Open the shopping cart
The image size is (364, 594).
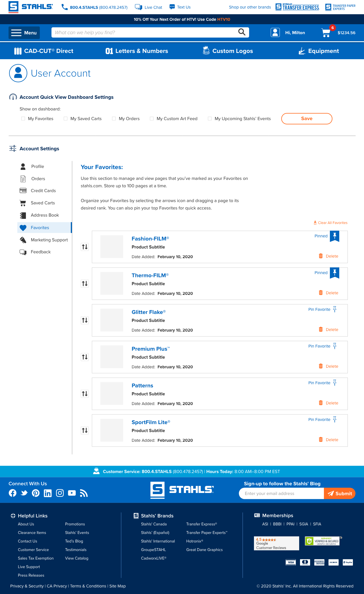326,32
